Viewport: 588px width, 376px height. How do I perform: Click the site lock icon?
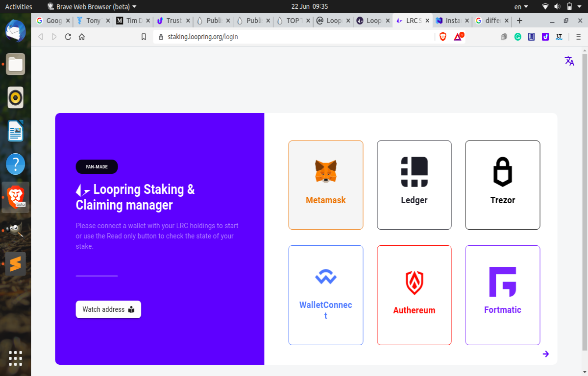(x=160, y=37)
